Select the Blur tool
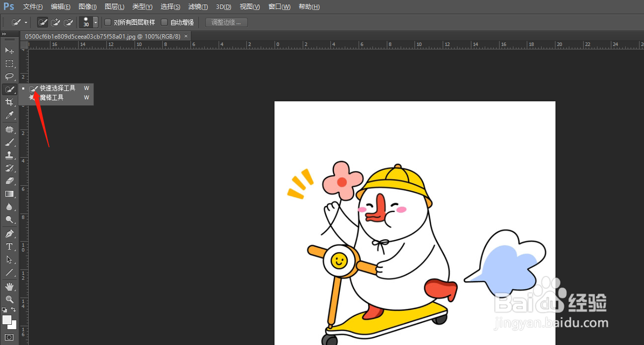 click(x=9, y=207)
